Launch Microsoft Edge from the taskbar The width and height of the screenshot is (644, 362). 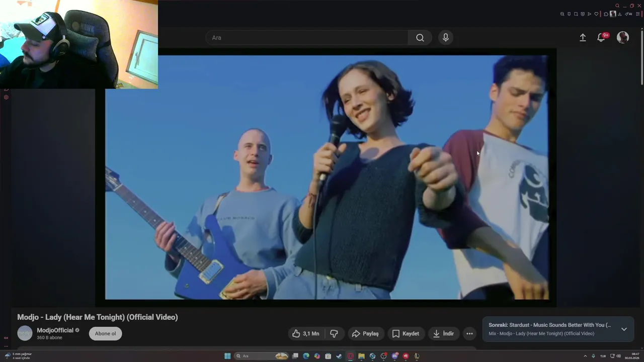click(306, 356)
